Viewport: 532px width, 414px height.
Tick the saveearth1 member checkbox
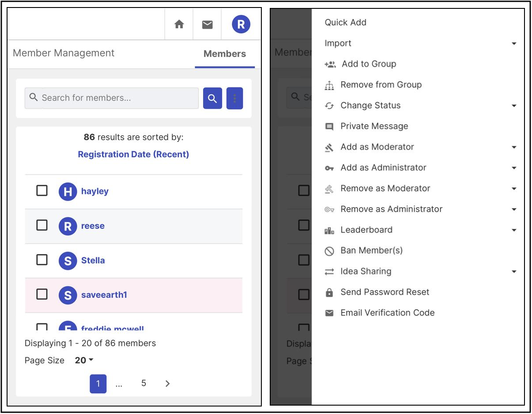pyautogui.click(x=42, y=294)
